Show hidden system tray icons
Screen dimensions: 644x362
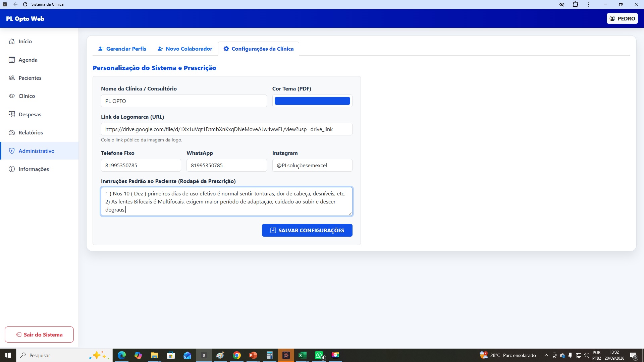pyautogui.click(x=546, y=355)
